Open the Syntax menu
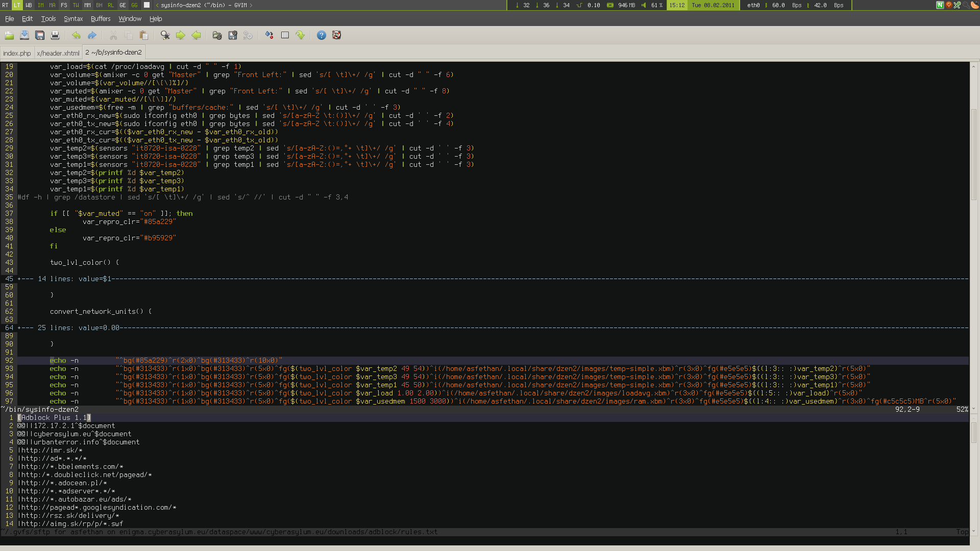The image size is (980, 551). point(73,19)
